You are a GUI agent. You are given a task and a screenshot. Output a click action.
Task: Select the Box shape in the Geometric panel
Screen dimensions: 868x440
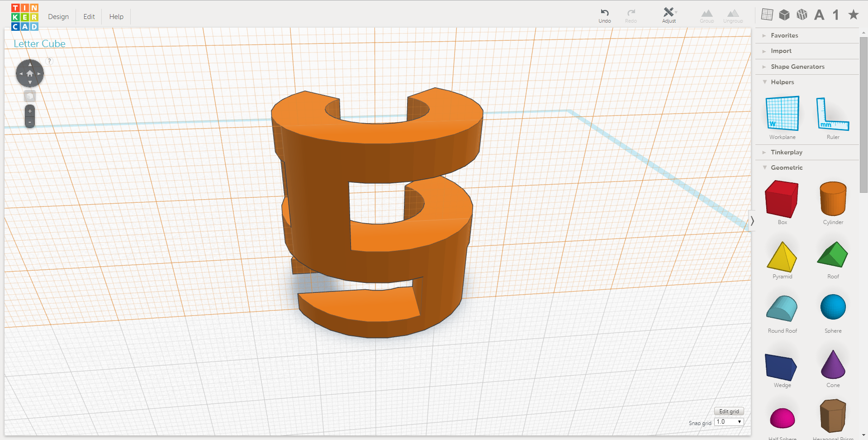click(781, 199)
